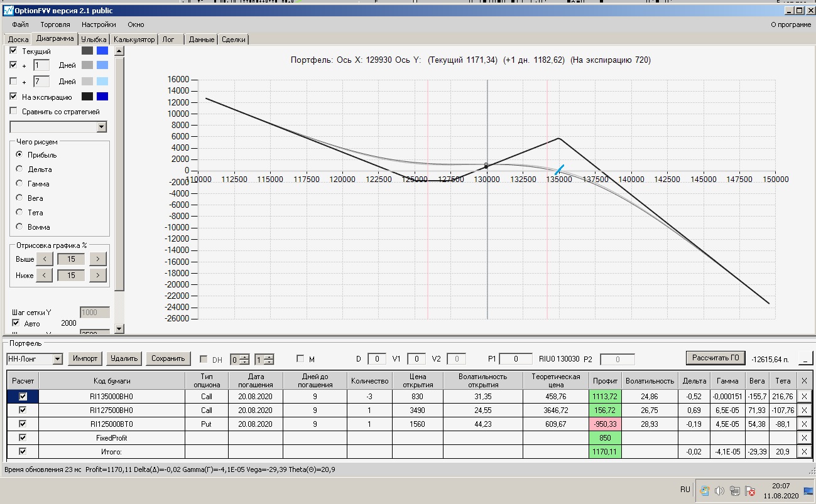Open the Окно menu
This screenshot has width=816, height=504.
[136, 24]
